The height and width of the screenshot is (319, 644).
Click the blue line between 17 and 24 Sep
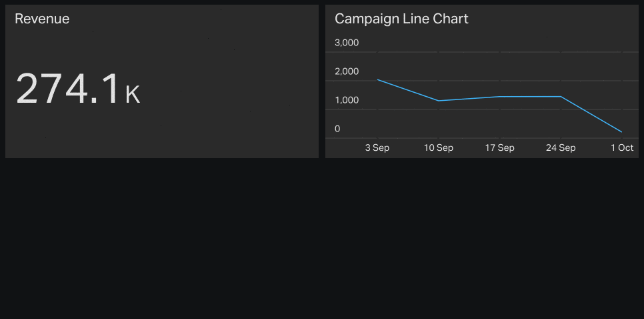coord(530,97)
